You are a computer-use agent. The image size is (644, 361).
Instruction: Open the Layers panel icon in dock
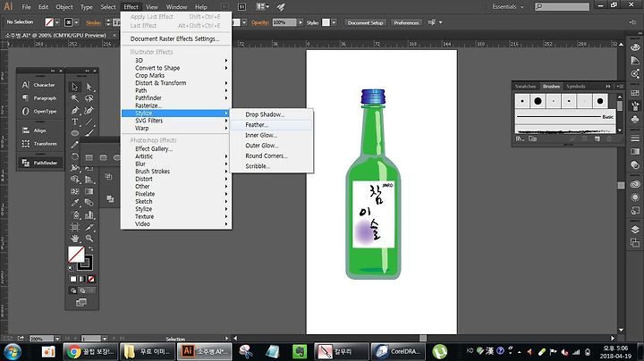tap(635, 230)
